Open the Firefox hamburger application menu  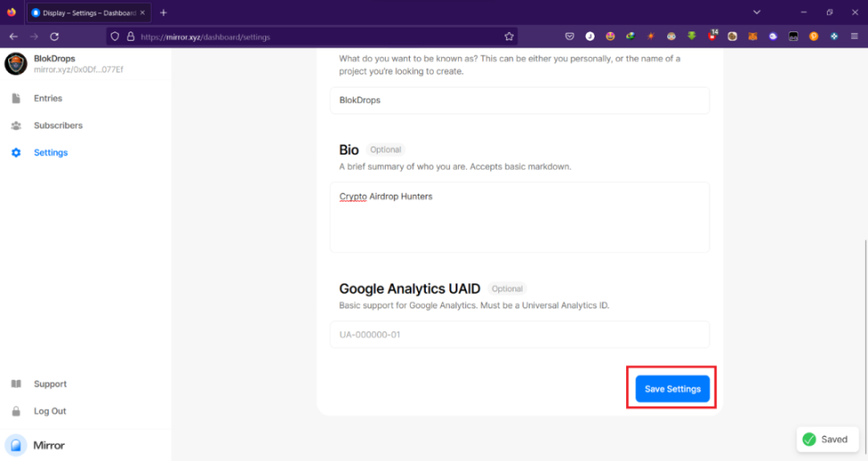click(855, 37)
